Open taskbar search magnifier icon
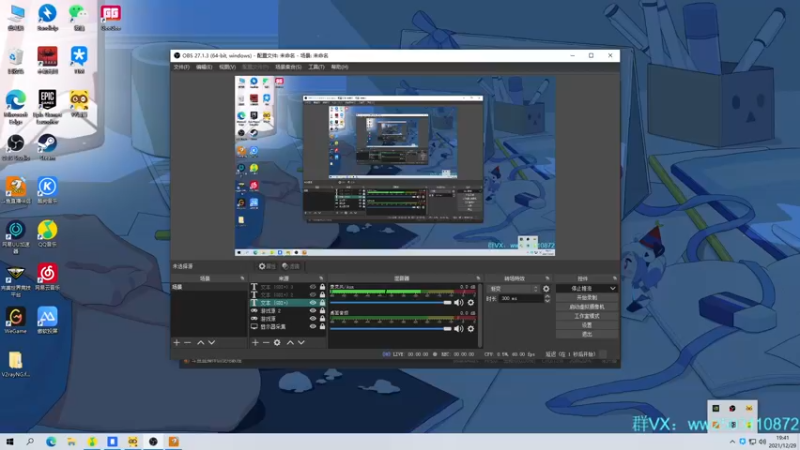Viewport: 800px width, 450px height. click(30, 441)
